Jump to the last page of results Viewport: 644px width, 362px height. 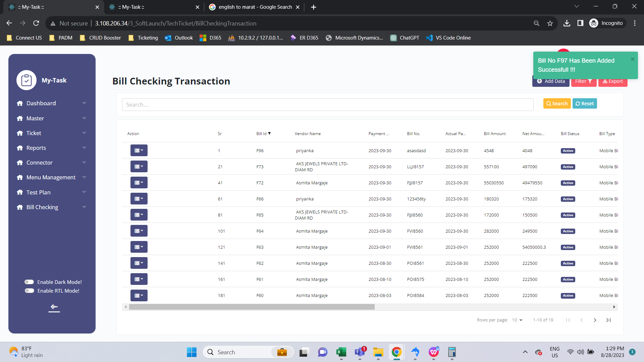608,320
